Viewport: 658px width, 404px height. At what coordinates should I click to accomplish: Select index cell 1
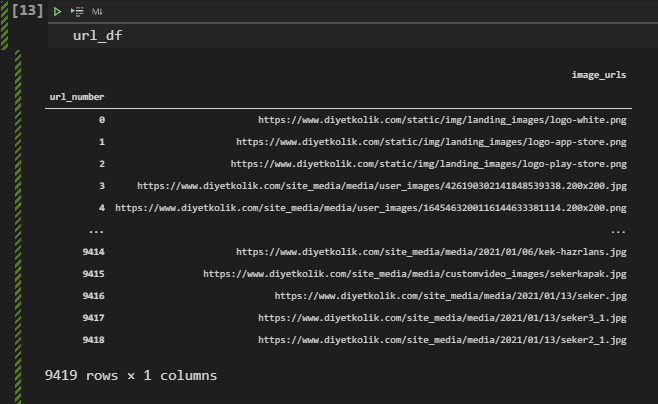102,142
